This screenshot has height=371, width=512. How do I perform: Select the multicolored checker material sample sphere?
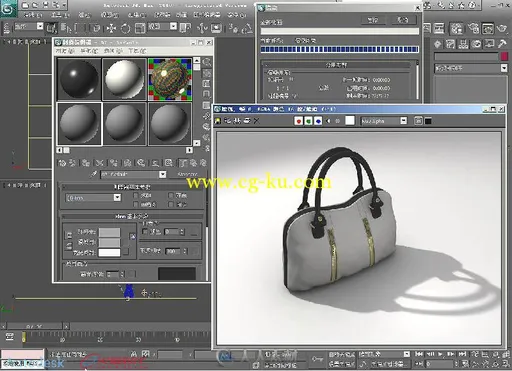(170, 79)
